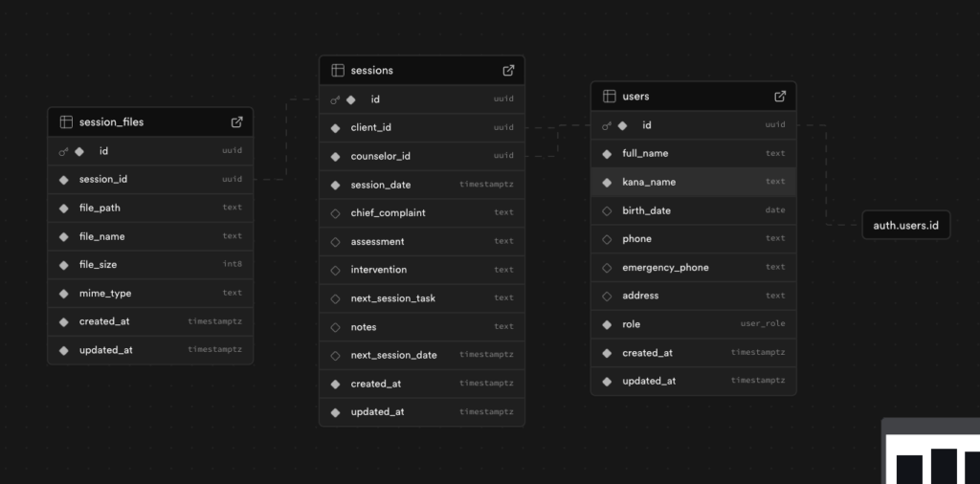Click the table grid icon beside sessions
This screenshot has height=484, width=980.
coord(338,71)
